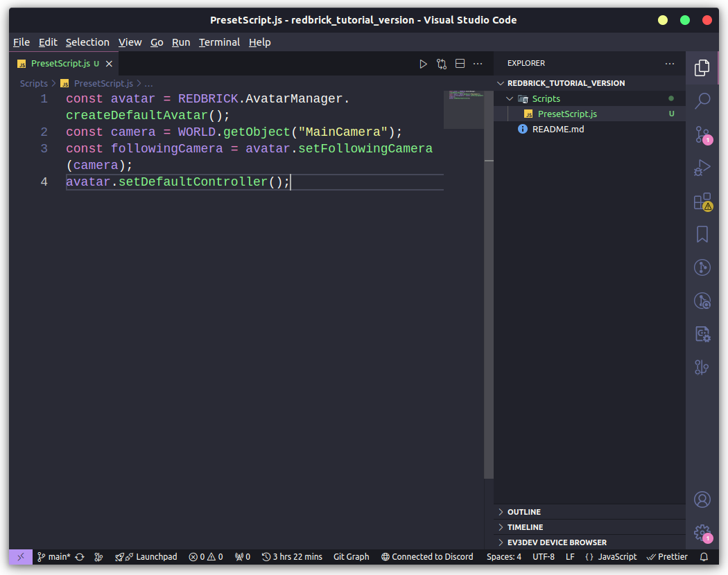The width and height of the screenshot is (728, 575).
Task: Open remote window indicator in status bar
Action: click(20, 556)
